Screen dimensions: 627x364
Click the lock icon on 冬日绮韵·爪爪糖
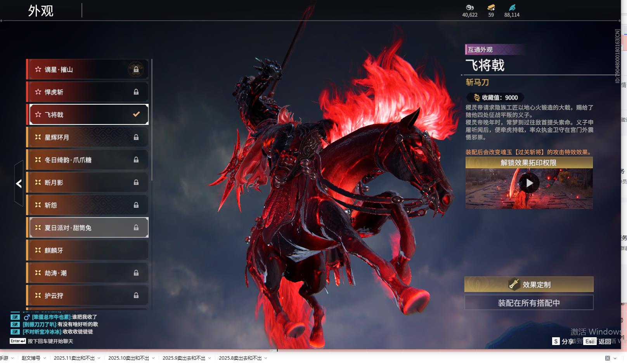coord(136,160)
